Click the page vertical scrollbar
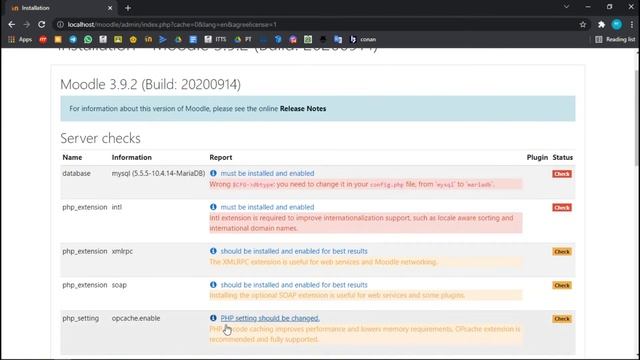 (x=637, y=118)
